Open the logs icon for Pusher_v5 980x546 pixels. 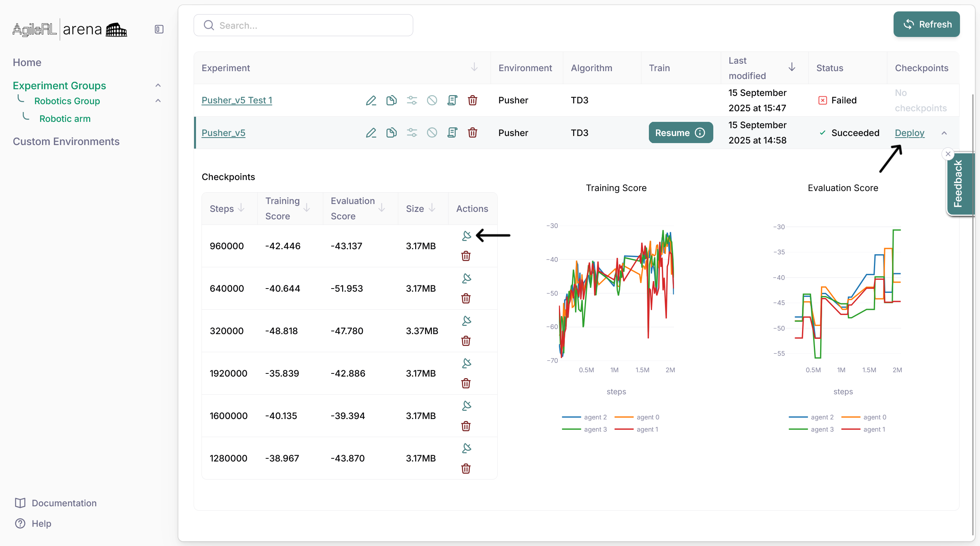(x=452, y=133)
